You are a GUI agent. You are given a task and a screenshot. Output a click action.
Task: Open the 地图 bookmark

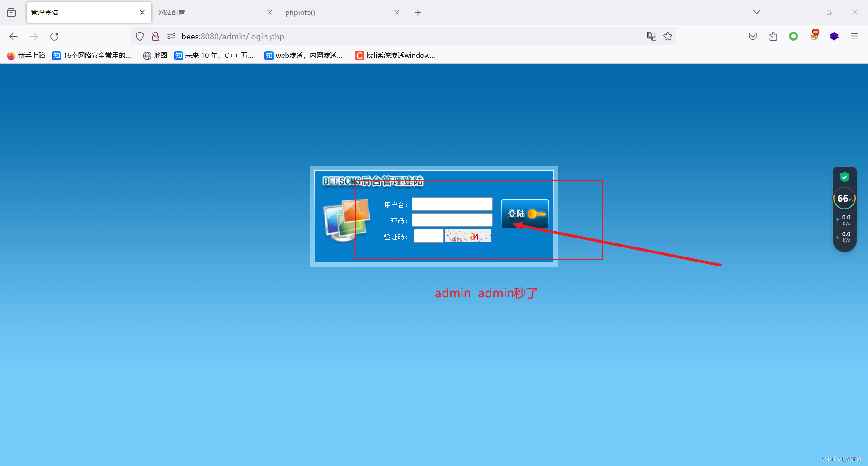pos(155,56)
